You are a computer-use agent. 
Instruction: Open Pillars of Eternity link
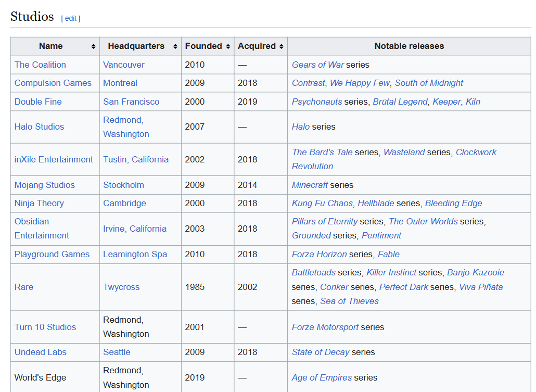click(x=325, y=221)
